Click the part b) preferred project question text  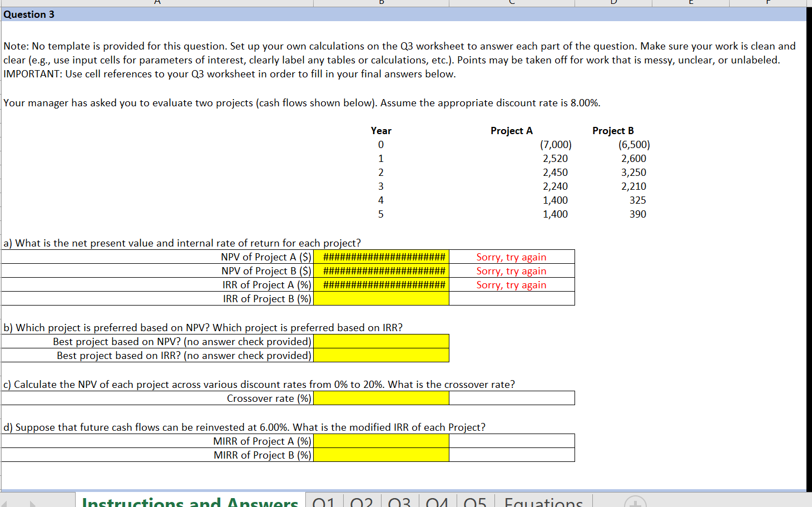click(x=203, y=328)
